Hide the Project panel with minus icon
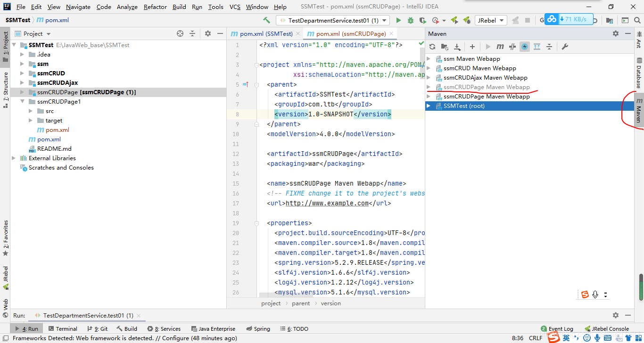Viewport: 644px width, 343px height. point(220,33)
